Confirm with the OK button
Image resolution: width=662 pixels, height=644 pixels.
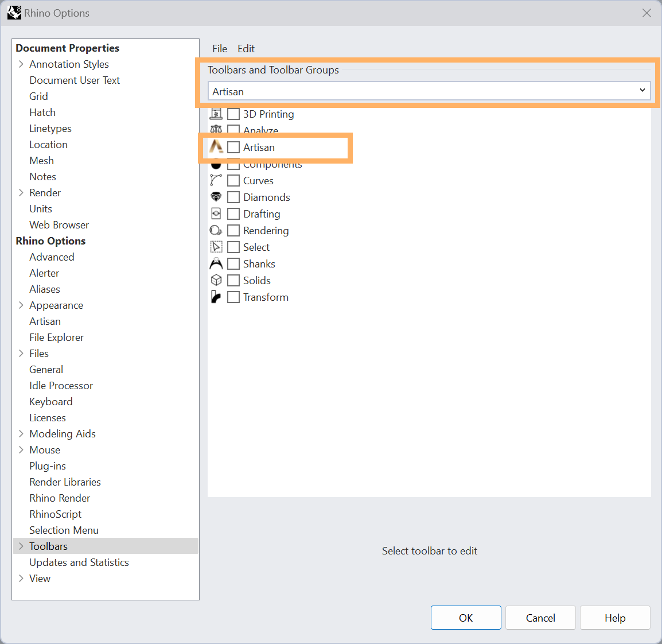pyautogui.click(x=466, y=618)
